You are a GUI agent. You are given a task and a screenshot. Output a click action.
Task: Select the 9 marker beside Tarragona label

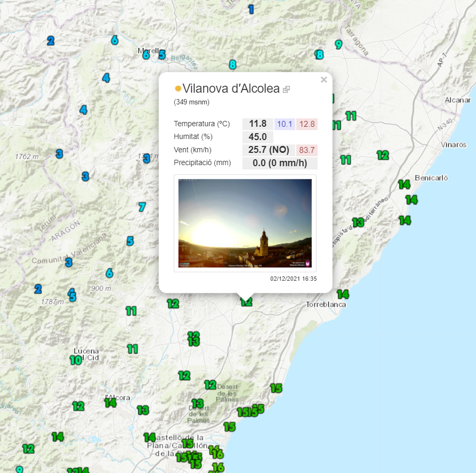click(338, 45)
